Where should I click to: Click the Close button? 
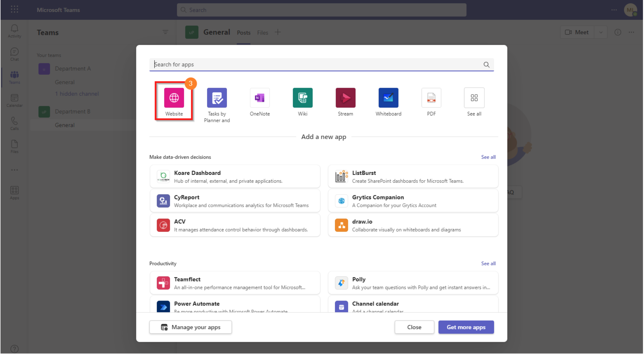[x=414, y=327]
